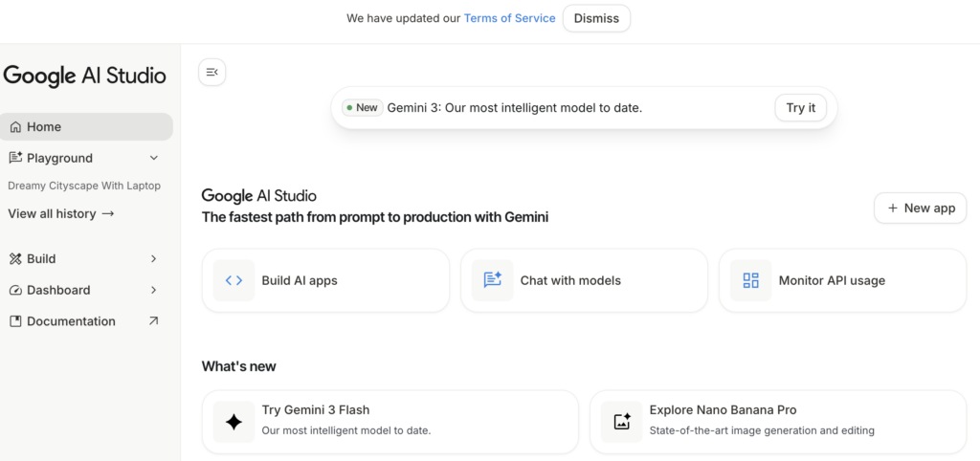Click the Monitor API usage grid icon
980x461 pixels.
click(750, 280)
